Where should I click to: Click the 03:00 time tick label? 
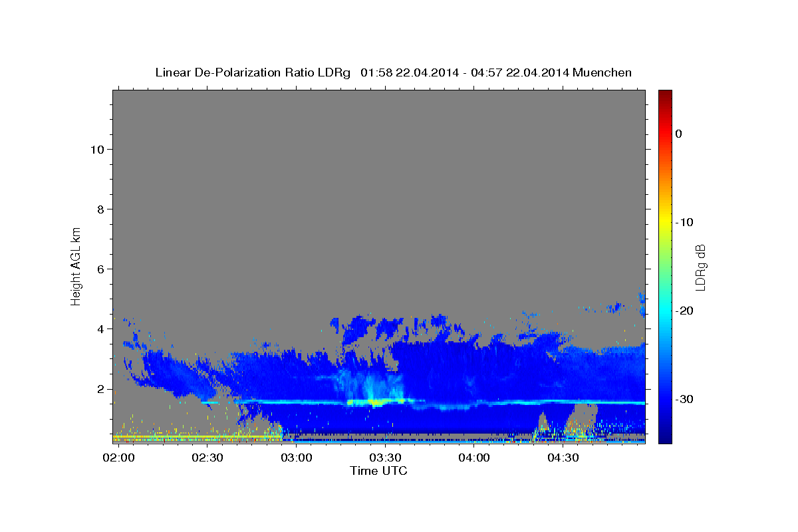click(x=296, y=458)
